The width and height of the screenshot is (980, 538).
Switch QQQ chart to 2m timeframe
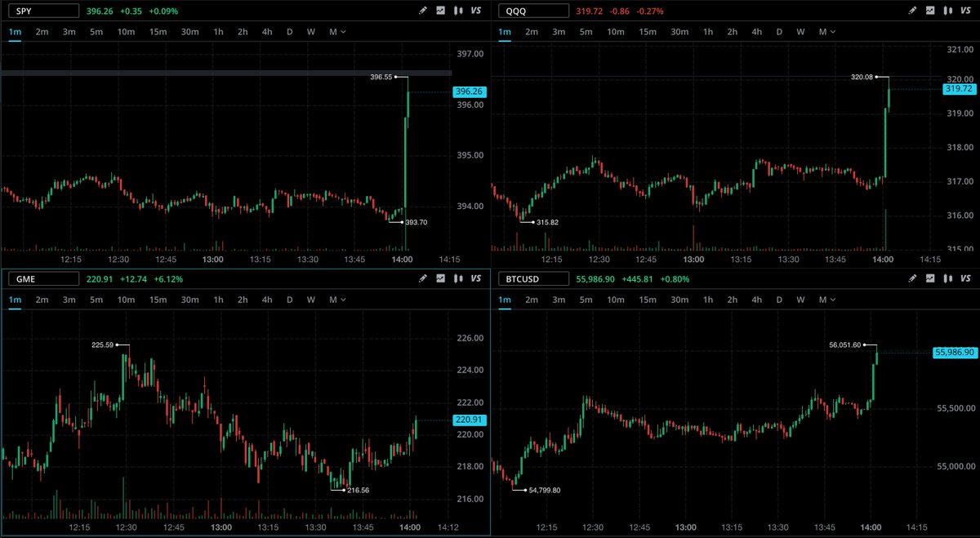[x=532, y=31]
